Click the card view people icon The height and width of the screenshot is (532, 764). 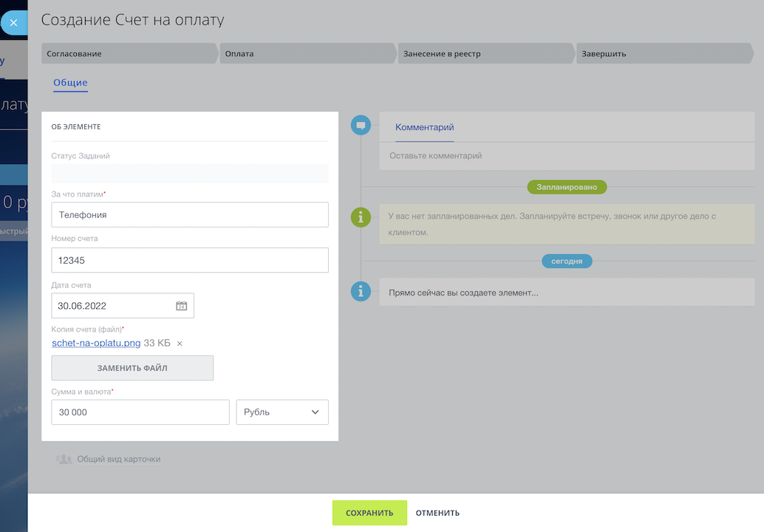click(64, 459)
